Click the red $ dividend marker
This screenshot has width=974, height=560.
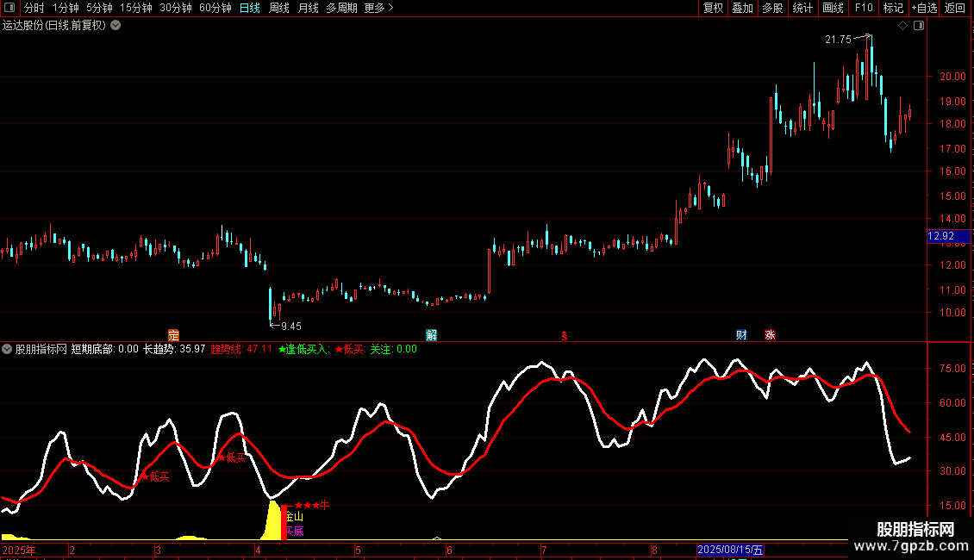pyautogui.click(x=564, y=336)
